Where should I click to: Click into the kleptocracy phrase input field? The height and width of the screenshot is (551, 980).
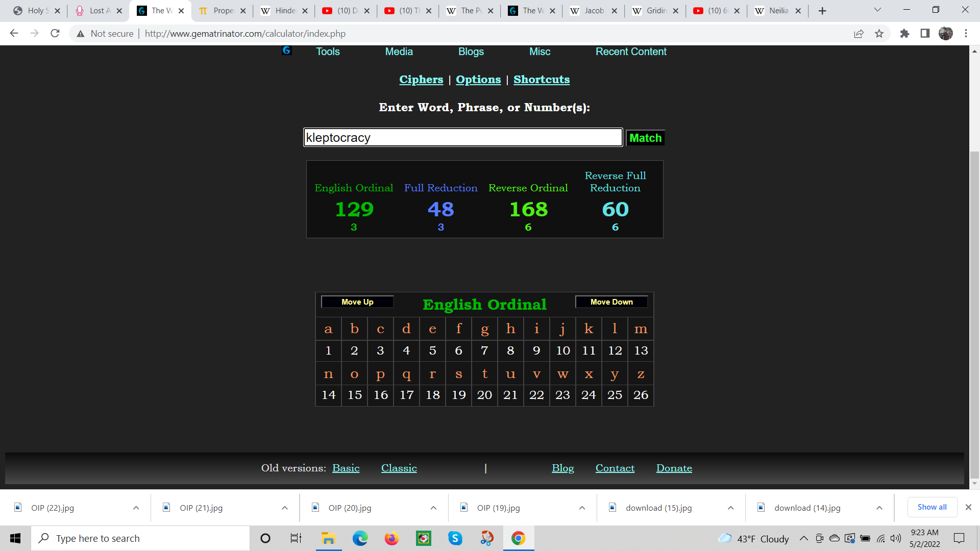pyautogui.click(x=462, y=138)
